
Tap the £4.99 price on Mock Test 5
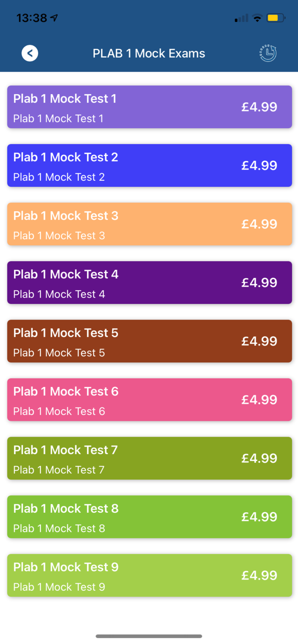pos(259,341)
